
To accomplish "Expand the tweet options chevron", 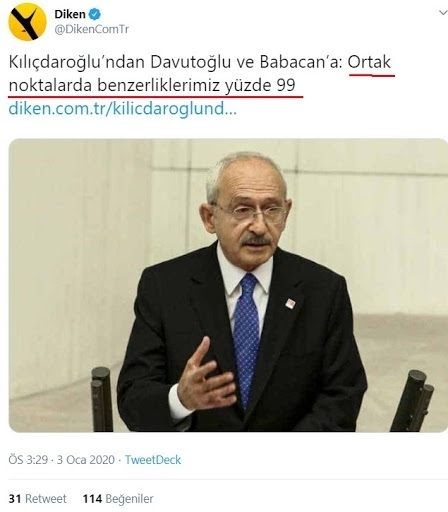I will 443,13.
